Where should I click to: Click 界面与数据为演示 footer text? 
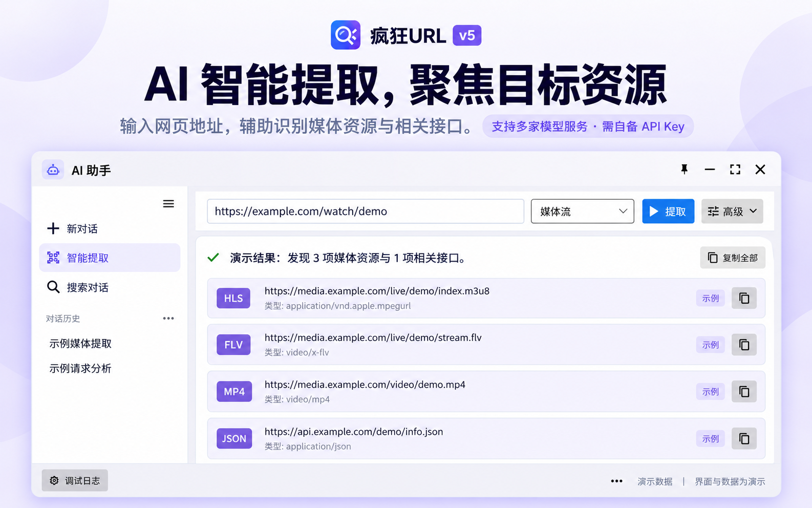[730, 481]
